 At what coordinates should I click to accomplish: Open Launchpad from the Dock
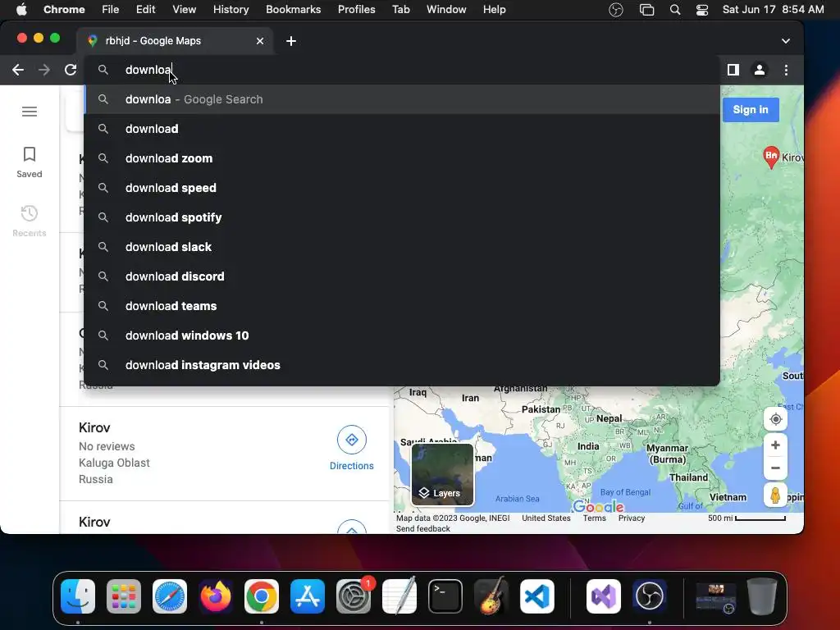tap(124, 596)
